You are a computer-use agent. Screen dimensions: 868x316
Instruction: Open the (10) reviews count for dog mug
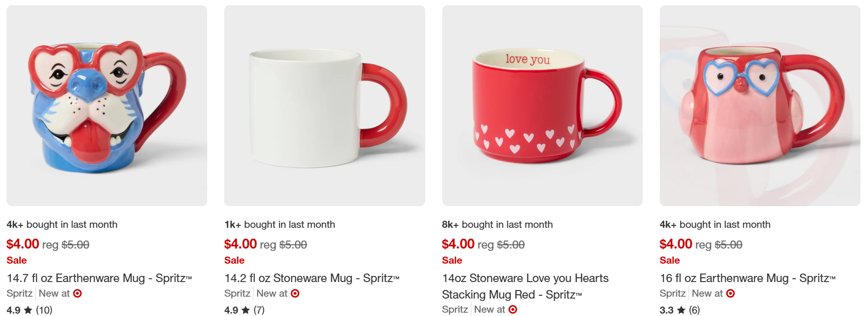tap(44, 310)
